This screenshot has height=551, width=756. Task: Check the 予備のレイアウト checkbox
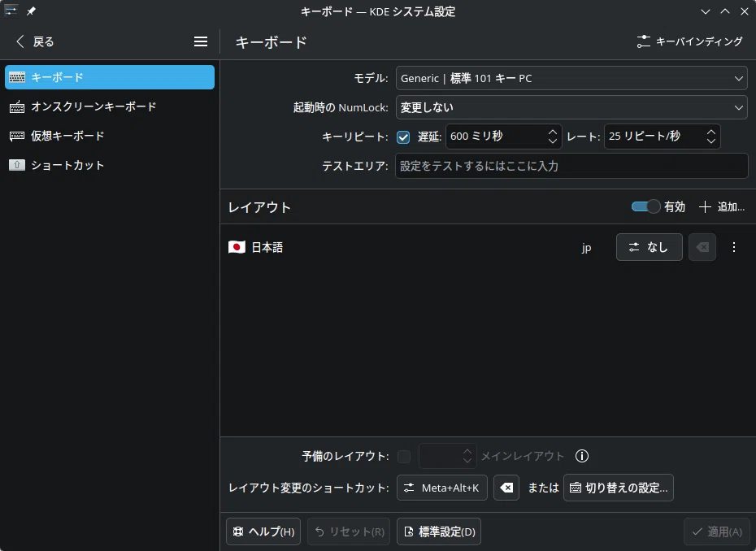tap(404, 456)
